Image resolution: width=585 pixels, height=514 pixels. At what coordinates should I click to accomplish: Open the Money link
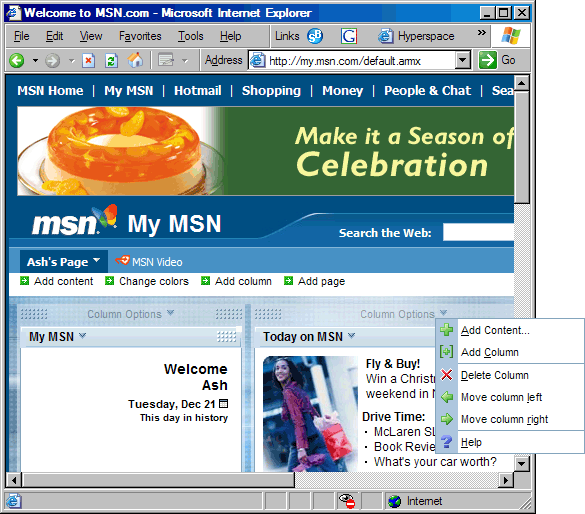342,91
